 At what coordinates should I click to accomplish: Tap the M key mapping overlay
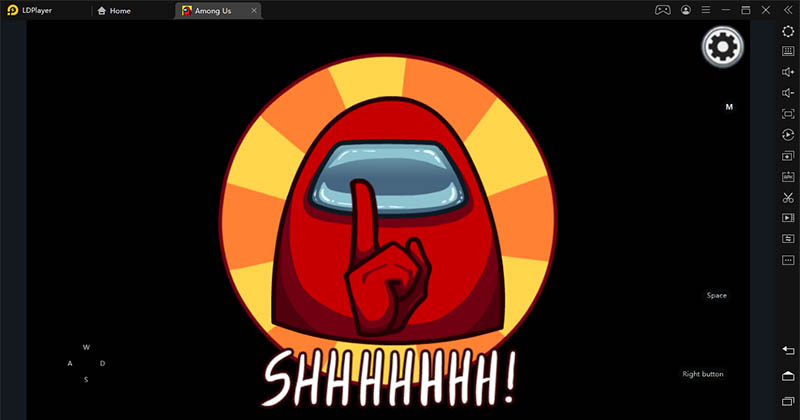point(729,107)
